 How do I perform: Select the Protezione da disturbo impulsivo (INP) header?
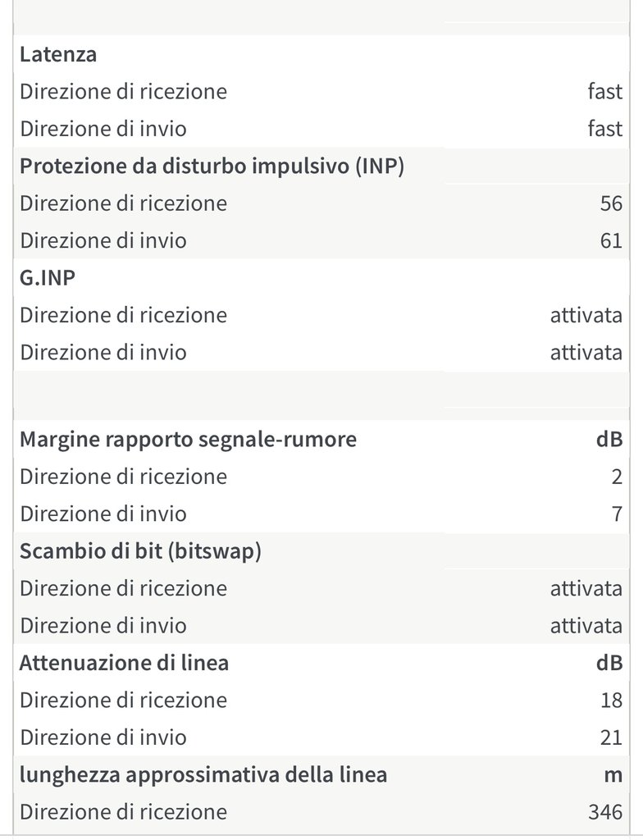212,166
